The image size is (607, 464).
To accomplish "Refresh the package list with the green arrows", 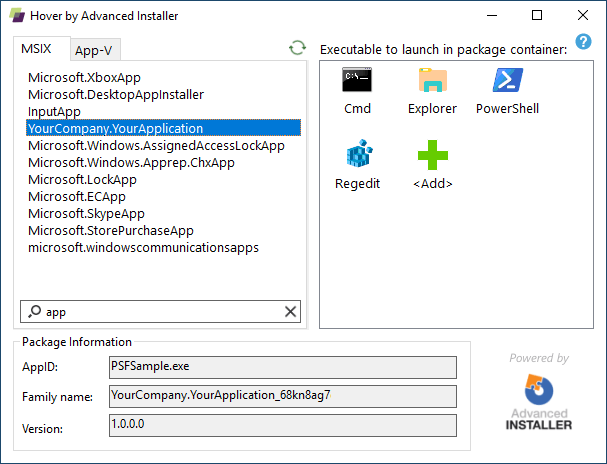I will [x=297, y=48].
